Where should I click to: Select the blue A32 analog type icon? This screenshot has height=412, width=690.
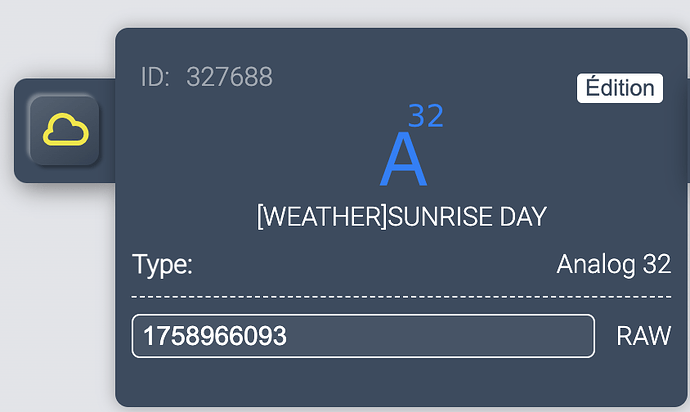411,144
